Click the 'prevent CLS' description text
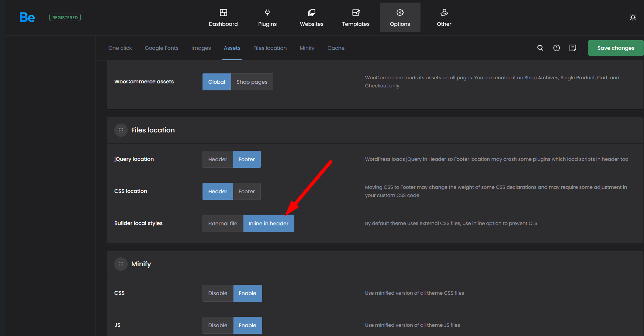 coord(451,223)
